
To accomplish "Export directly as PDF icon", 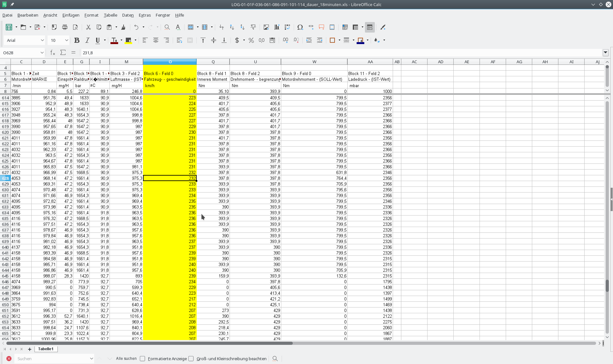I will 54,27.
